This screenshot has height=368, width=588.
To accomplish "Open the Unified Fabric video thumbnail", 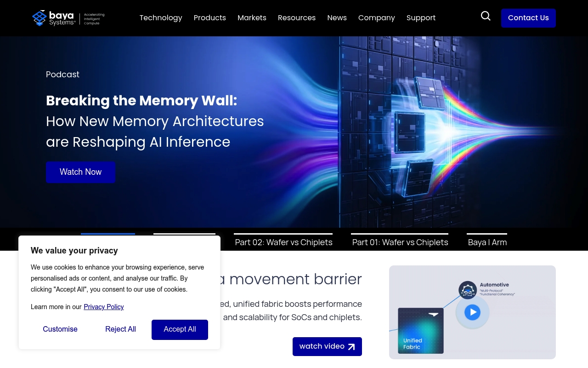I will [472, 312].
